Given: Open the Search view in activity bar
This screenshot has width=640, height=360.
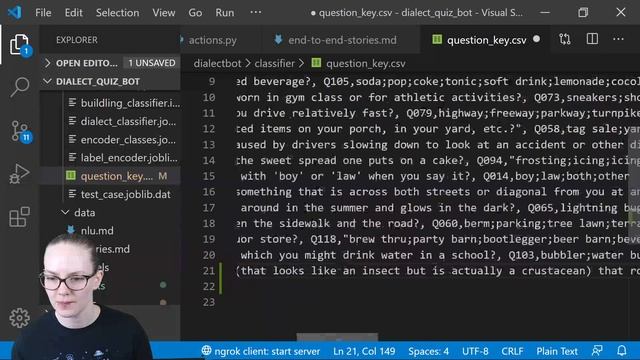Looking at the screenshot, I should click(19, 87).
